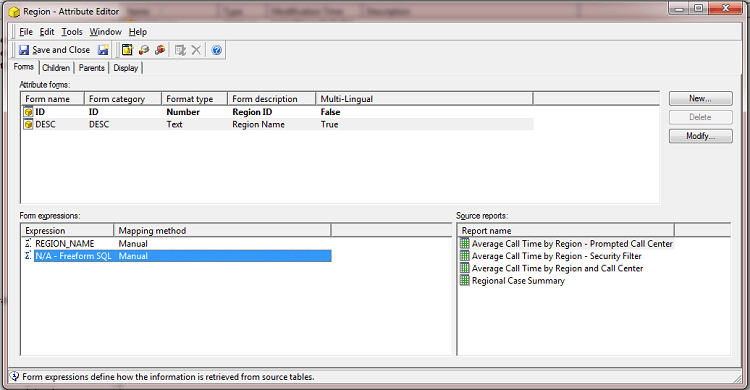Select the ID attribute form row
Viewport: 750px width, 390px height.
[x=277, y=112]
